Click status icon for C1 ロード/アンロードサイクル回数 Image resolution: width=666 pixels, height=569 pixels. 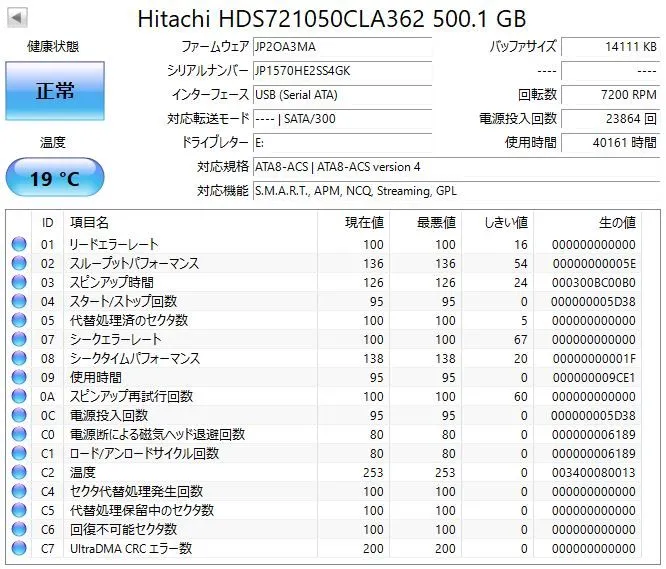19,453
